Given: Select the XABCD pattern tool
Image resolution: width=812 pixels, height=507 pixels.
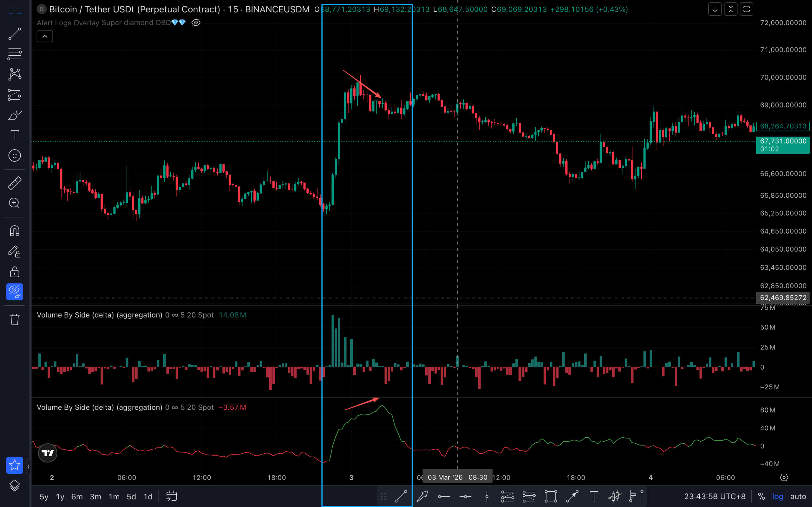Looking at the screenshot, I should click(x=14, y=74).
